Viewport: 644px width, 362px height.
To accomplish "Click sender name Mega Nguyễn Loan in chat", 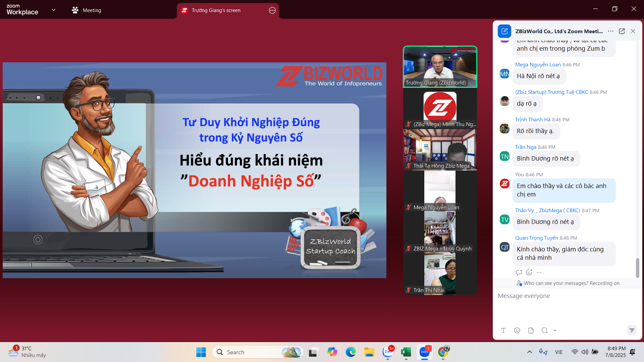I will [x=538, y=65].
